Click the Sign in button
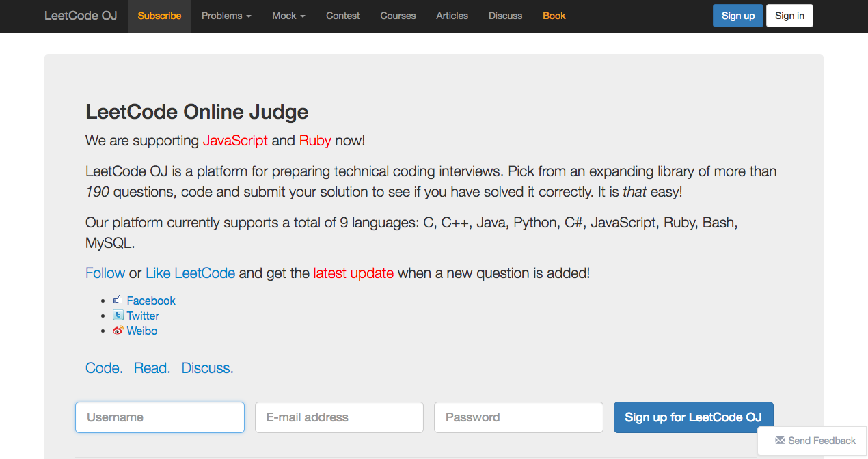Image resolution: width=868 pixels, height=459 pixels. (x=789, y=16)
